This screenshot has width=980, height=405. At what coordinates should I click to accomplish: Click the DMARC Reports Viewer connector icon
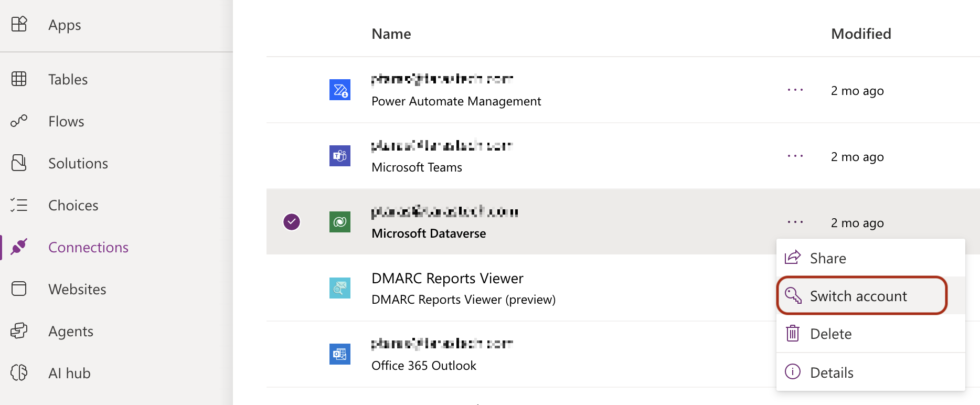(340, 288)
